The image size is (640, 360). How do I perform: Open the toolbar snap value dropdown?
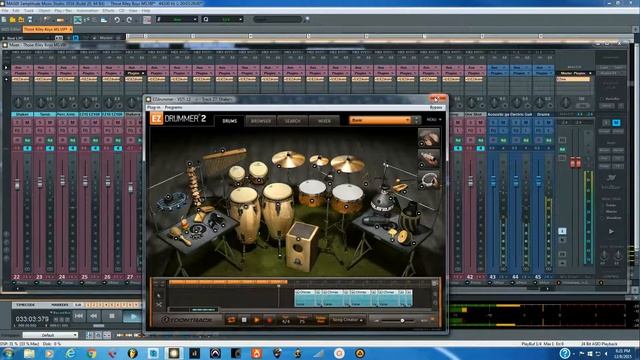[x=177, y=19]
